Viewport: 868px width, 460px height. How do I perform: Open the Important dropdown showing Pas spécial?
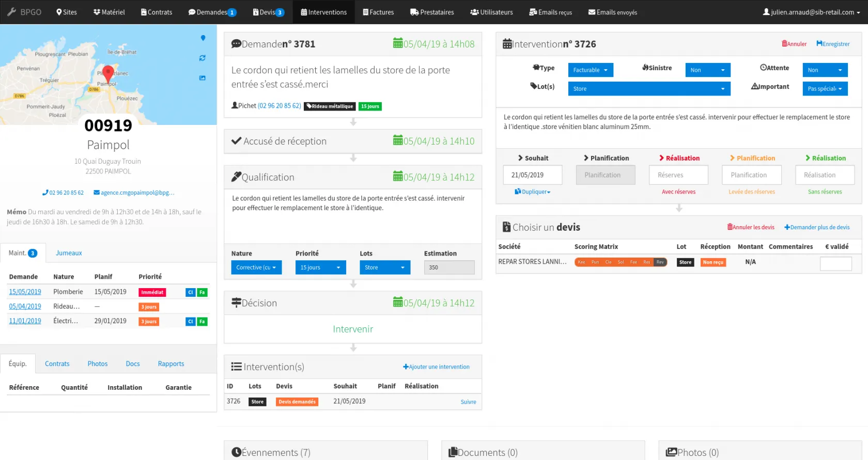click(x=825, y=89)
